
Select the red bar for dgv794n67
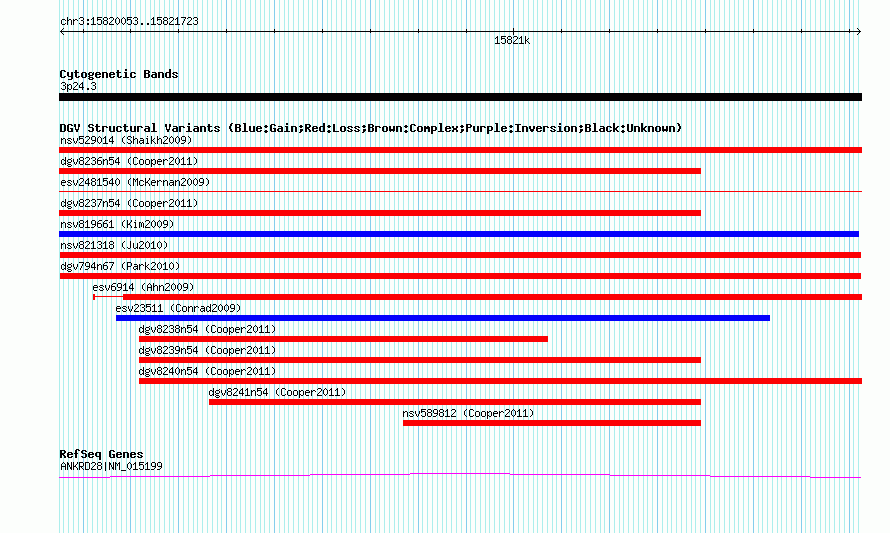click(x=460, y=276)
